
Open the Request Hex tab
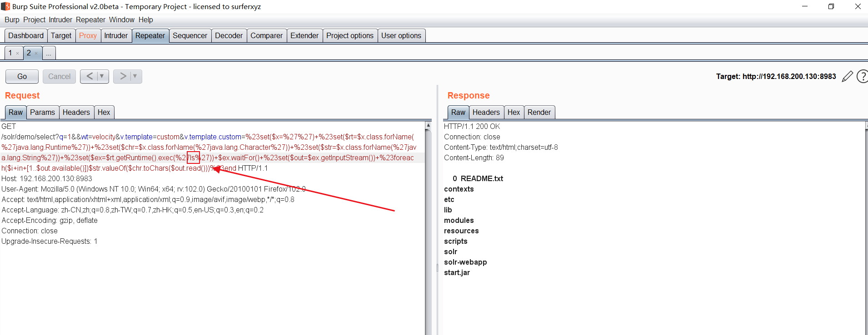click(x=104, y=112)
